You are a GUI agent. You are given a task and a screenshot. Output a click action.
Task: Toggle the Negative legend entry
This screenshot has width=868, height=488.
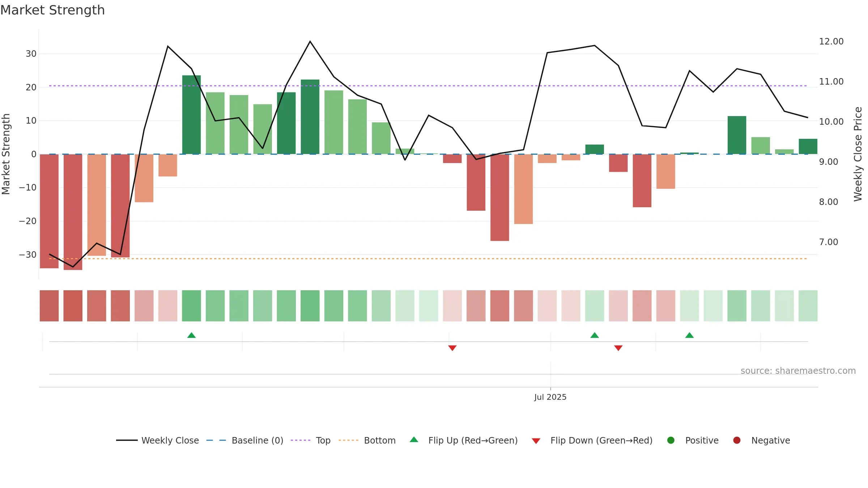tap(761, 440)
